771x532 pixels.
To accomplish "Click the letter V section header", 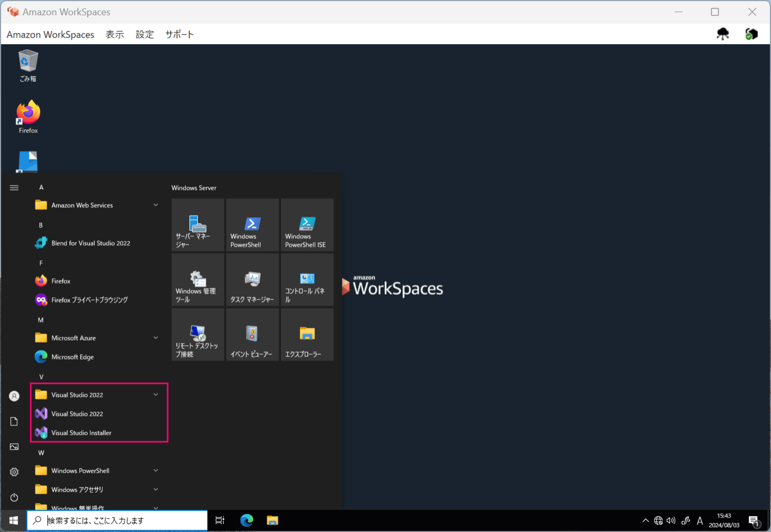I will [41, 377].
